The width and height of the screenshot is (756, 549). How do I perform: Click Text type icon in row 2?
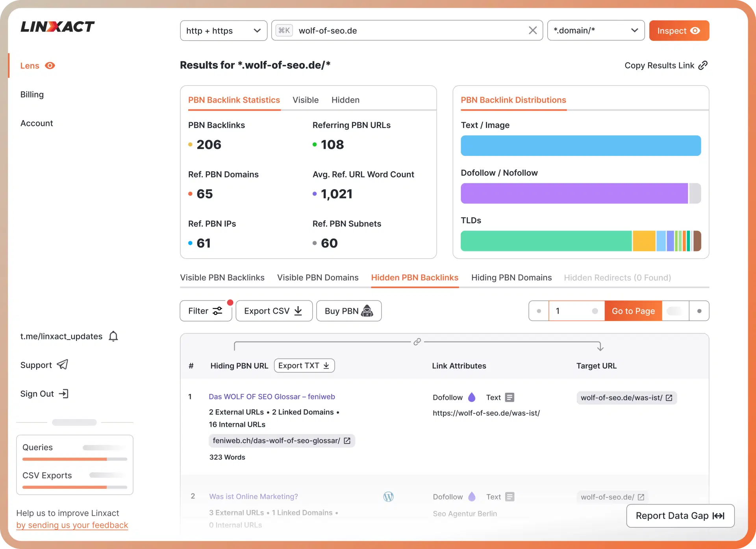(510, 497)
